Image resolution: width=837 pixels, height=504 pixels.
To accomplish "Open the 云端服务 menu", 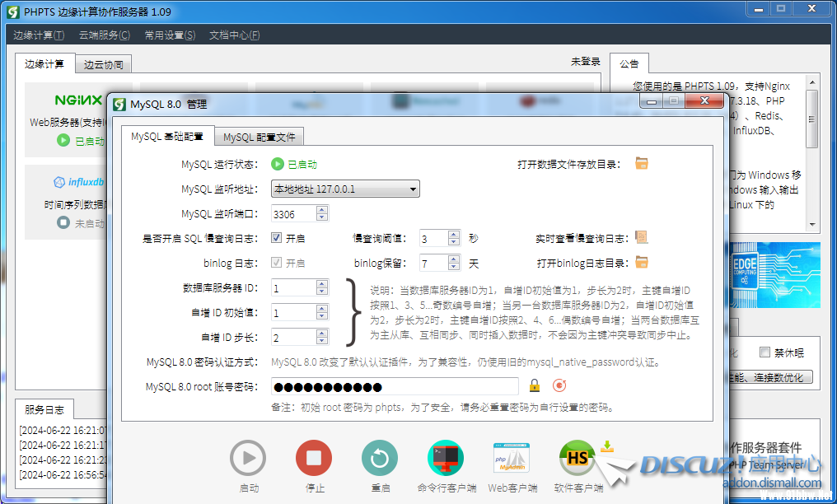I will (x=104, y=35).
